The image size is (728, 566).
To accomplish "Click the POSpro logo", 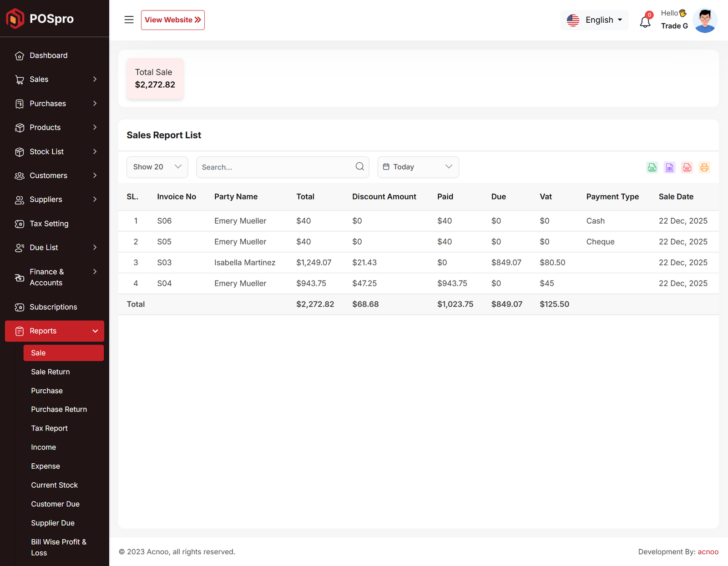I will point(40,19).
